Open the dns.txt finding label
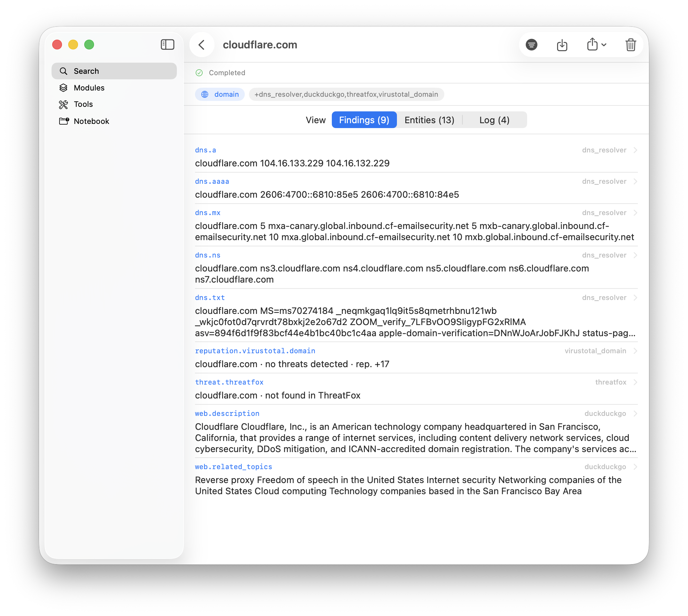The height and width of the screenshot is (616, 688). tap(210, 298)
